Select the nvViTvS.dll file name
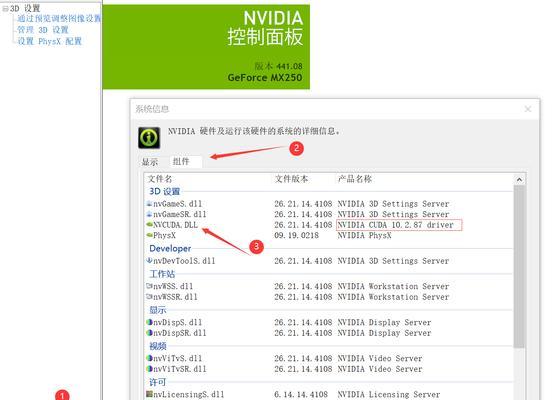Screen dimensions: 554x400 coord(177,358)
